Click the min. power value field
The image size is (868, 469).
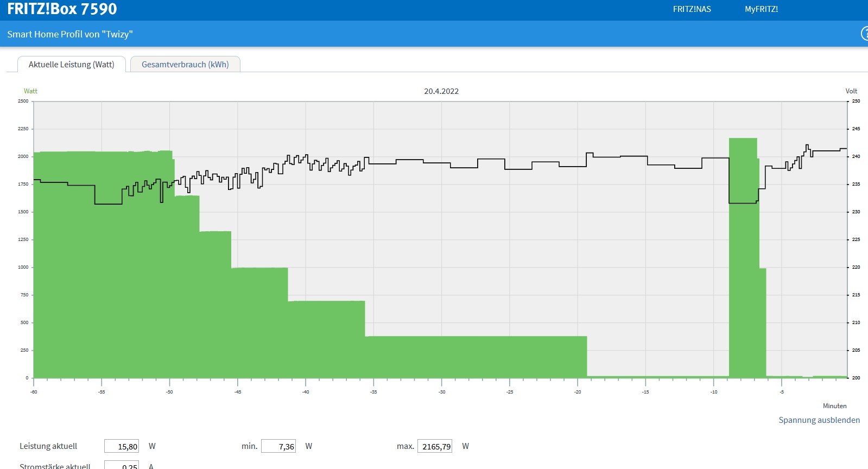click(278, 446)
